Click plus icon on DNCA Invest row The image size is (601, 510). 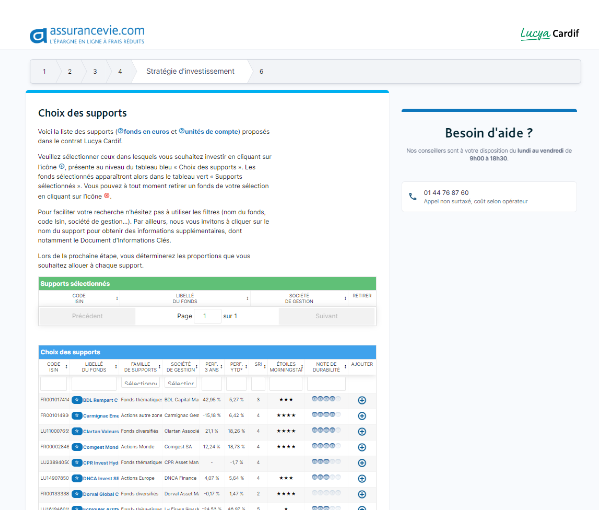coord(362,478)
